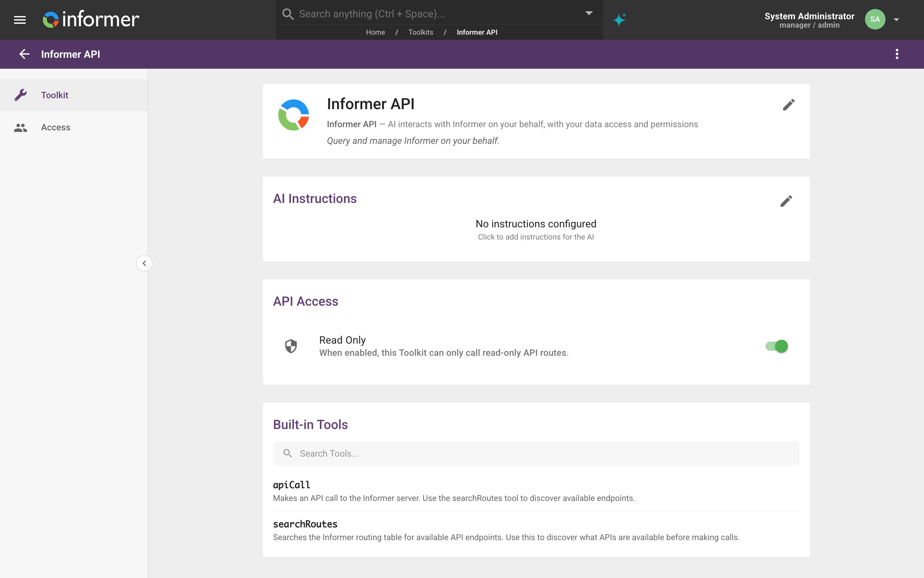This screenshot has height=578, width=924.
Task: Click the Read Only label text
Action: coord(342,340)
